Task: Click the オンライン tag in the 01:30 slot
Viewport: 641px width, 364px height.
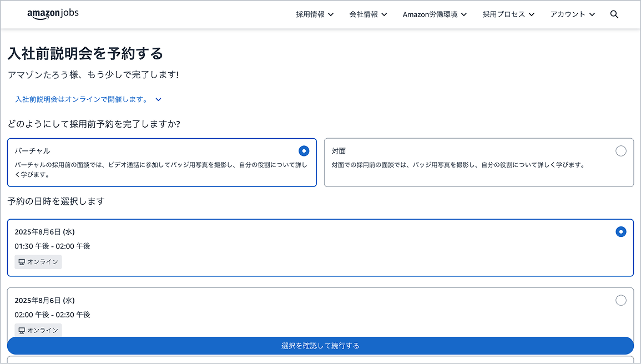Action: (x=38, y=262)
